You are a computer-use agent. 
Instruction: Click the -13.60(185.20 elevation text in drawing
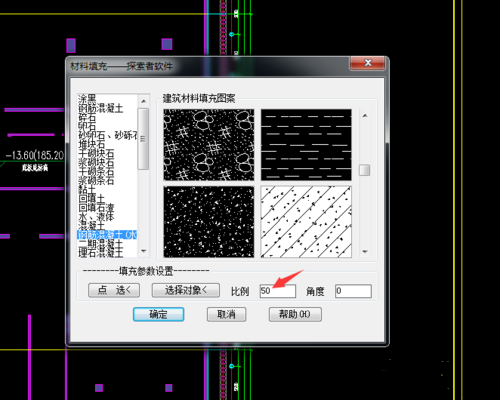[x=35, y=155]
